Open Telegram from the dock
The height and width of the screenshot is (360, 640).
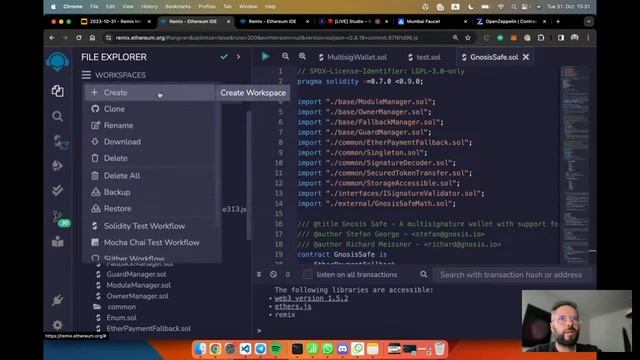pos(260,349)
